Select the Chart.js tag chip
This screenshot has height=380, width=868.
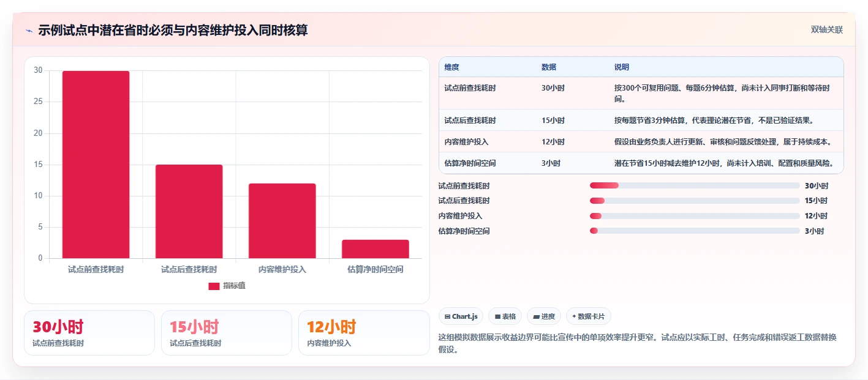tap(461, 316)
